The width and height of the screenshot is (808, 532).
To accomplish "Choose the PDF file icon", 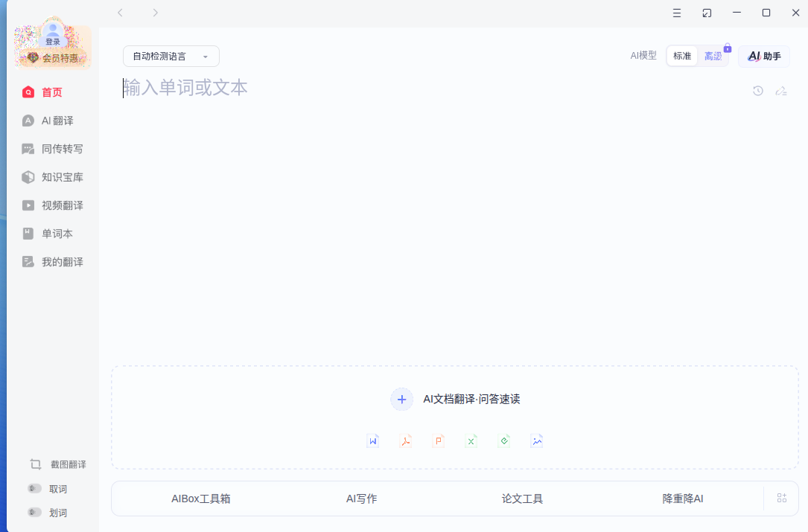I will click(406, 440).
